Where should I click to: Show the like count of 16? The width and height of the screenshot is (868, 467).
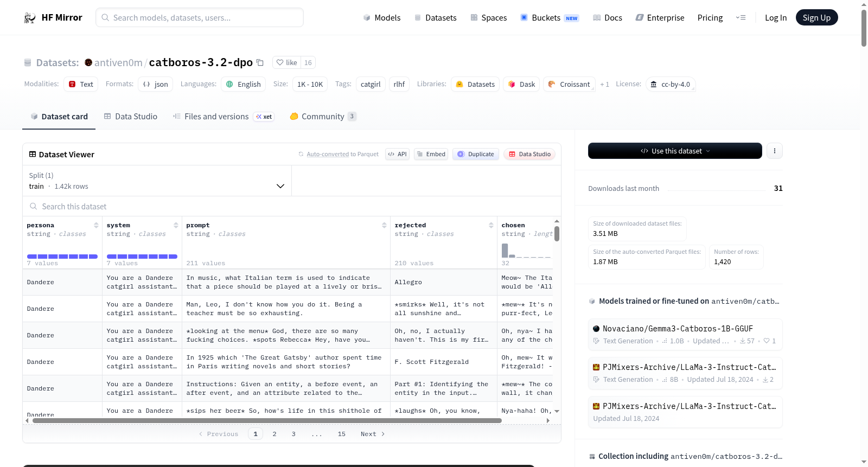pos(308,63)
